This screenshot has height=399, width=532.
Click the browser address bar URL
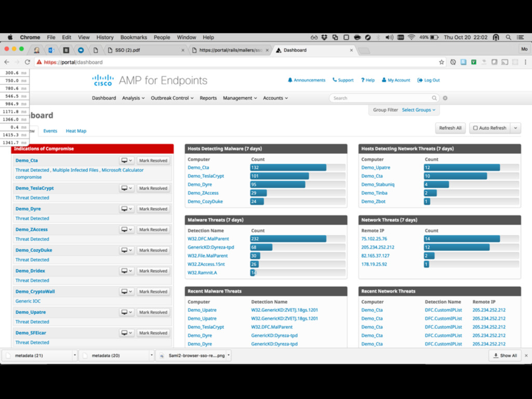pos(73,62)
